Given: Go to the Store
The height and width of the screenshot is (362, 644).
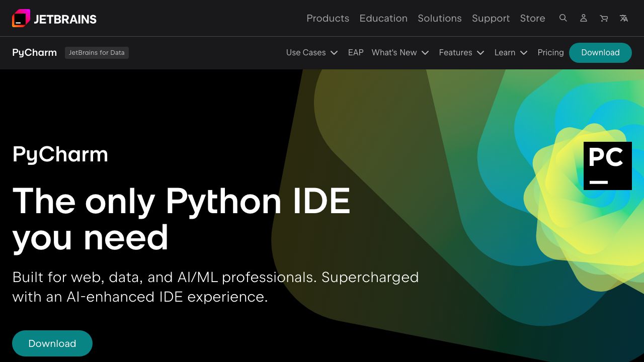Looking at the screenshot, I should point(532,18).
